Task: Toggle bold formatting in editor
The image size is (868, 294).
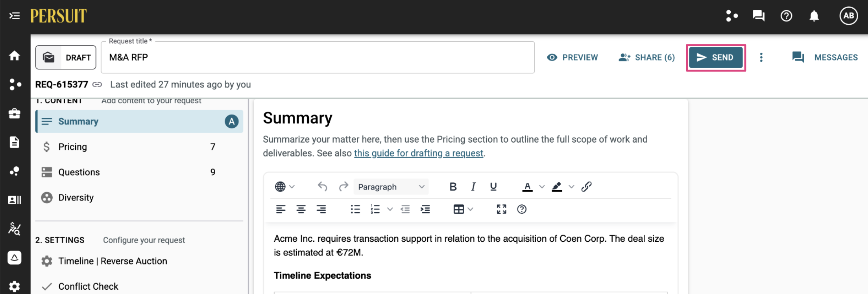Action: point(453,187)
